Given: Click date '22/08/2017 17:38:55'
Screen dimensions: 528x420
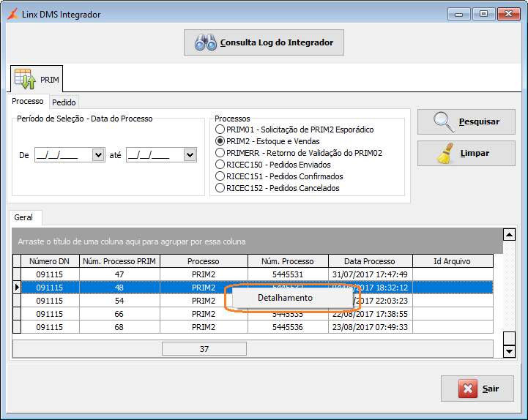Looking at the screenshot, I should click(x=370, y=314).
